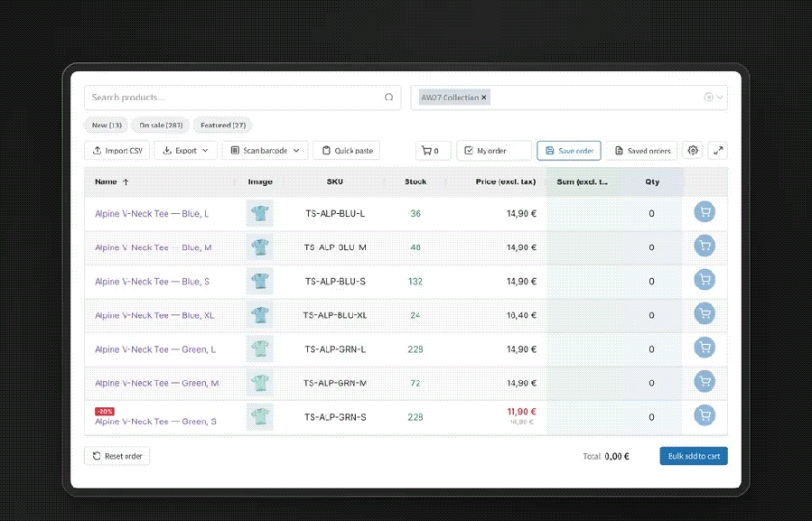Focus the Search products field
812x521 pixels.
coord(242,98)
